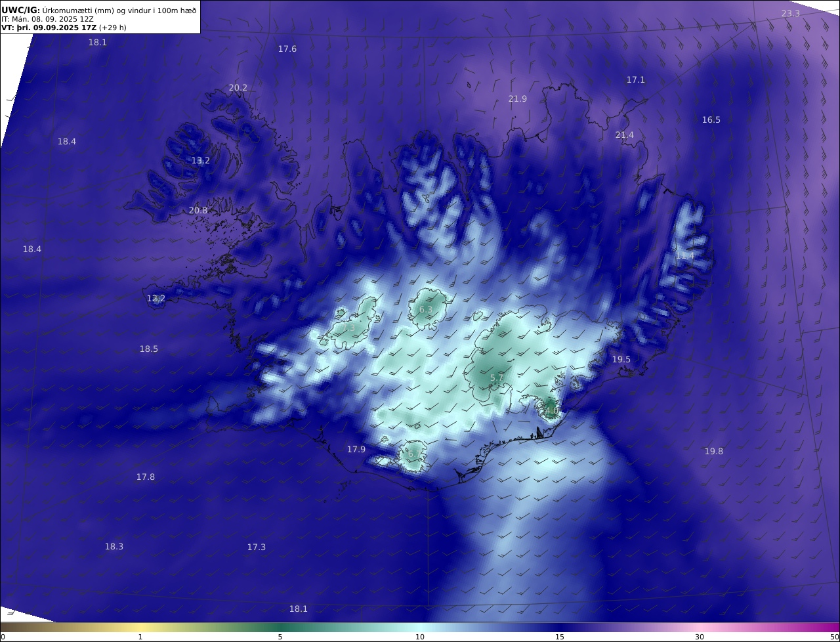Select the colorbar tick label 10
The image size is (840, 642).
(x=420, y=637)
